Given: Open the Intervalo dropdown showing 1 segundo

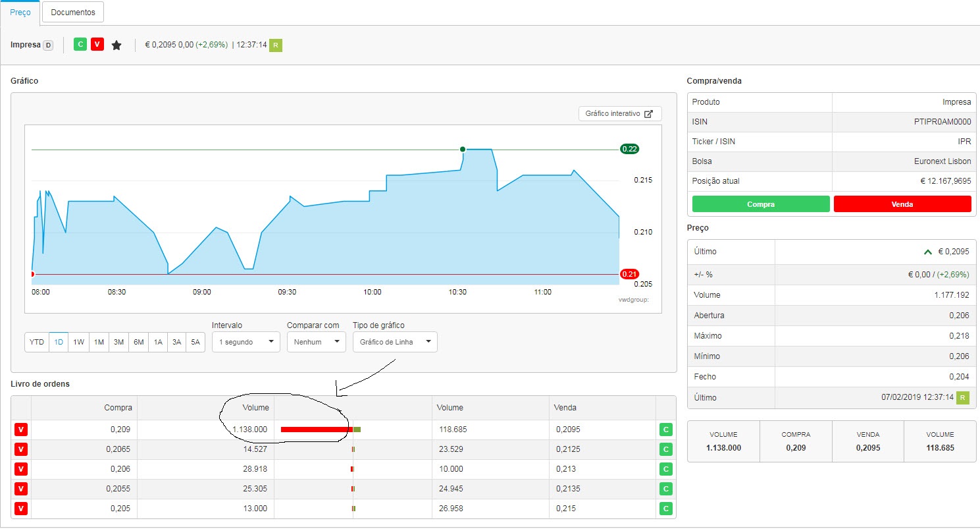Looking at the screenshot, I should (x=245, y=342).
